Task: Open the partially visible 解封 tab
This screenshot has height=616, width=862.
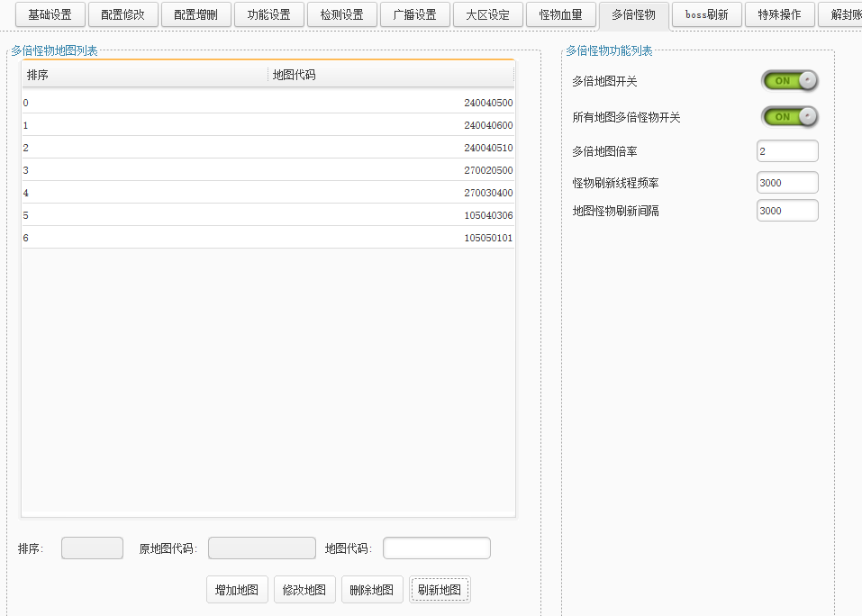Action: tap(841, 14)
